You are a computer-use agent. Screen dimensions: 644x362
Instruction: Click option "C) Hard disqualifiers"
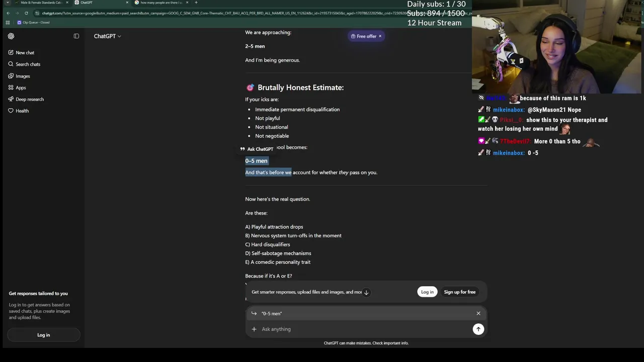268,244
